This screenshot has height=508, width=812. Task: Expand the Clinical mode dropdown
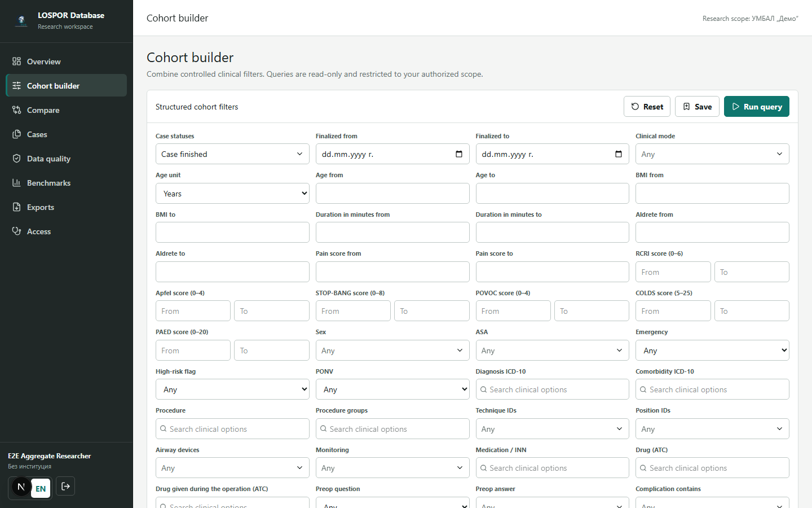tap(712, 154)
